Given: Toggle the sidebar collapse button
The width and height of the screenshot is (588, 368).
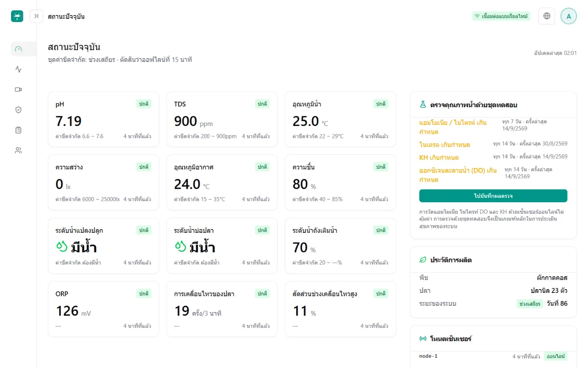Looking at the screenshot, I should point(36,16).
